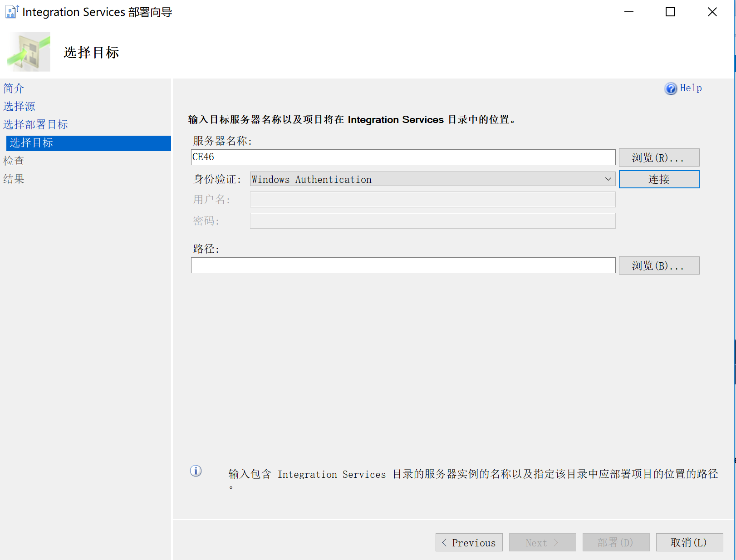This screenshot has width=736, height=560.
Task: Click the info icon near the description
Action: click(196, 471)
